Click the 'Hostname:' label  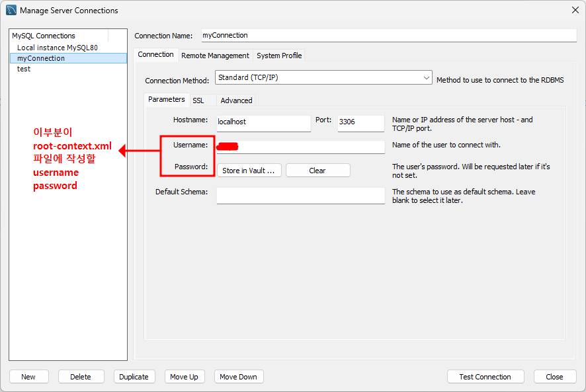coord(190,120)
